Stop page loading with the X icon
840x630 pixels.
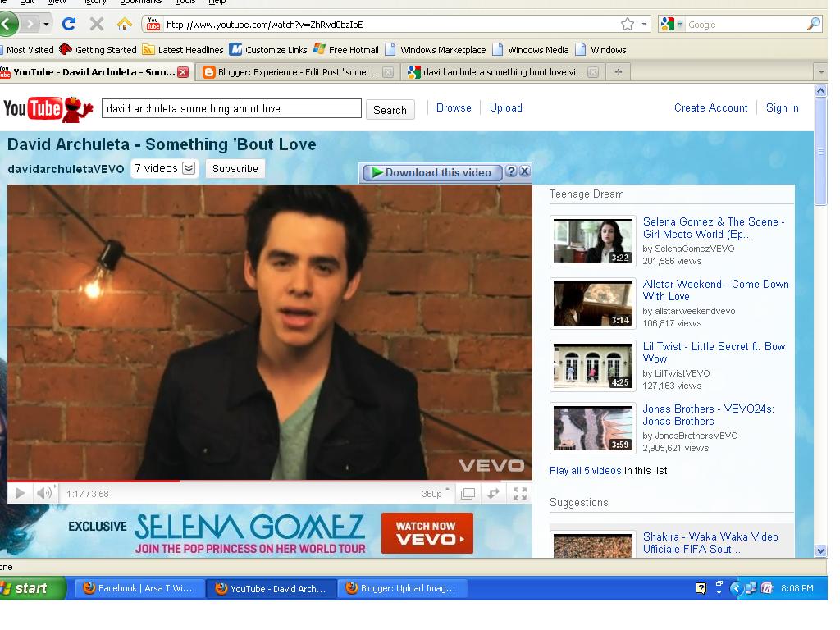click(97, 24)
